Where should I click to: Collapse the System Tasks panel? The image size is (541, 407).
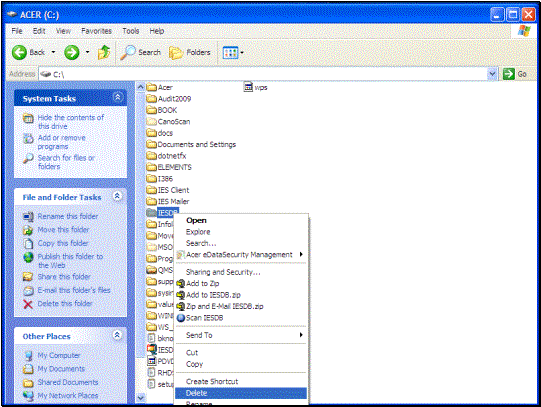click(117, 97)
